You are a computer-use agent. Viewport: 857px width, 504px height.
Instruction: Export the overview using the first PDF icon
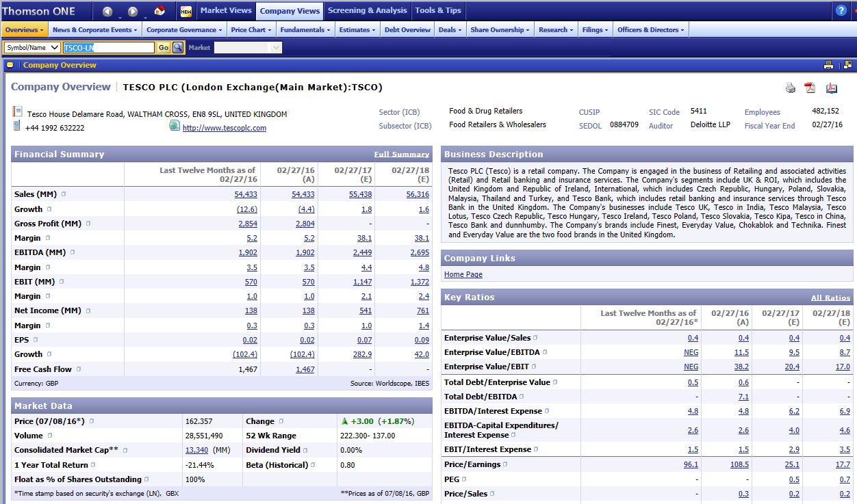(x=810, y=88)
